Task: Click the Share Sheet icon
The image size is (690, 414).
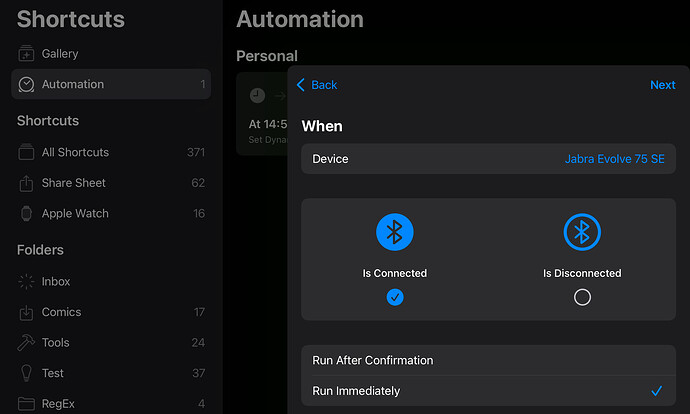Action: point(26,183)
